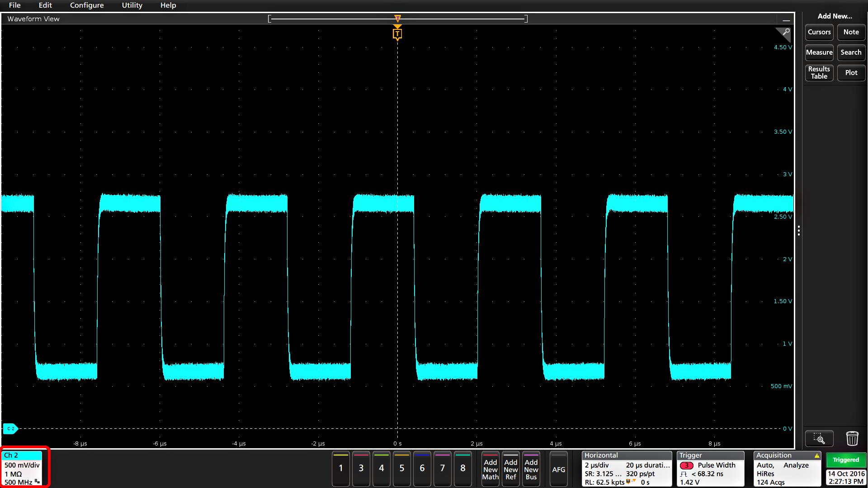
Task: Click the trash icon to clear acquisitions
Action: (853, 438)
